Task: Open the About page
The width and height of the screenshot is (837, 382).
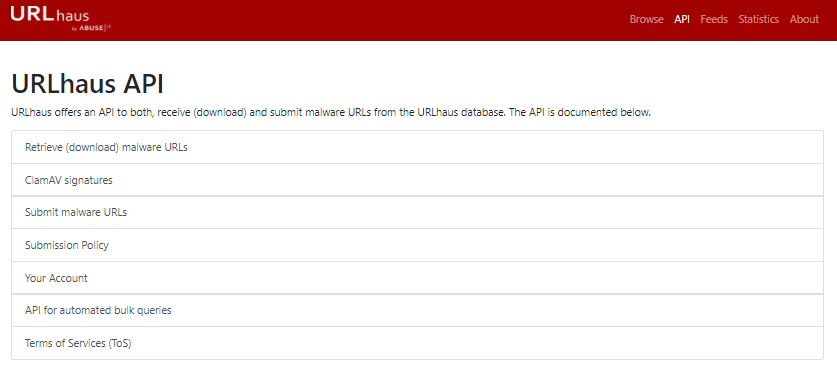Action: 804,19
